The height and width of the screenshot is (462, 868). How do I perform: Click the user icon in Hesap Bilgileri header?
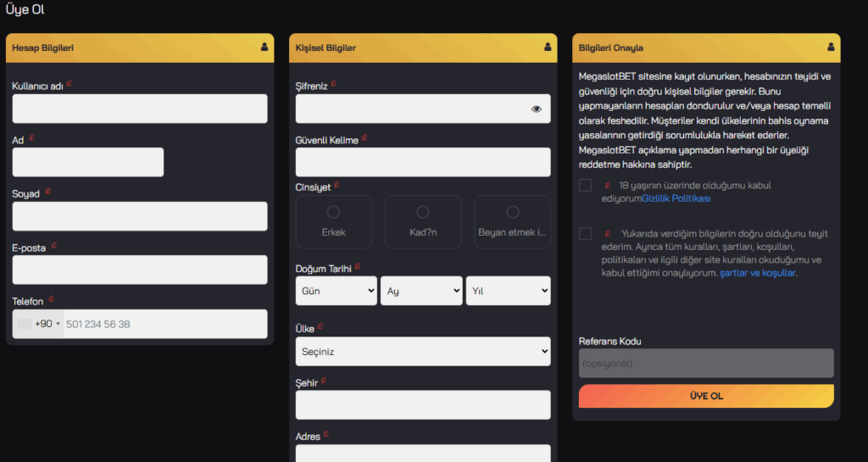point(264,47)
